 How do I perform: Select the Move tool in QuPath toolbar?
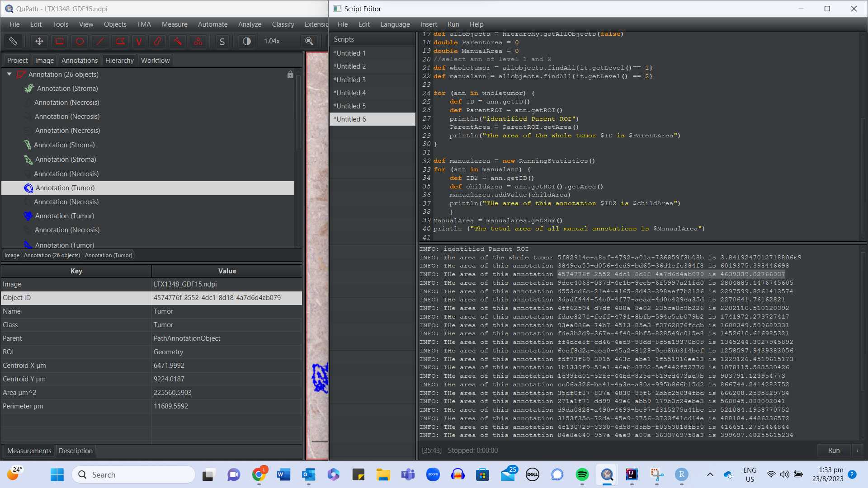click(x=39, y=41)
